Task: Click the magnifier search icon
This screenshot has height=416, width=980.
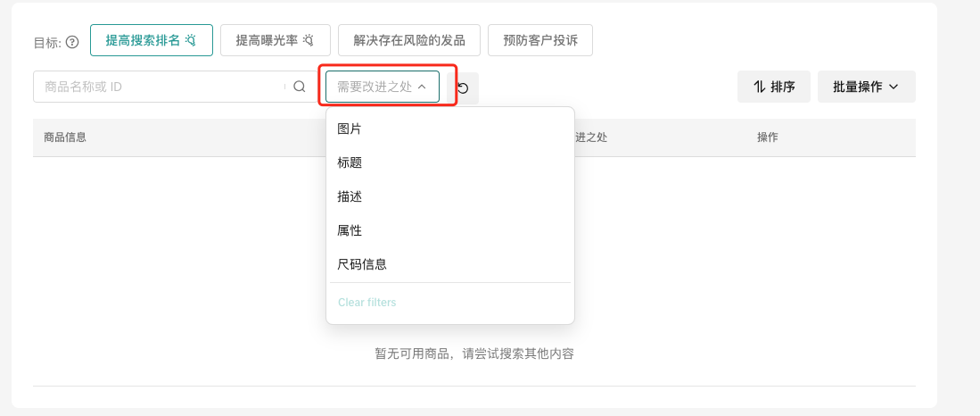Action: pyautogui.click(x=300, y=87)
